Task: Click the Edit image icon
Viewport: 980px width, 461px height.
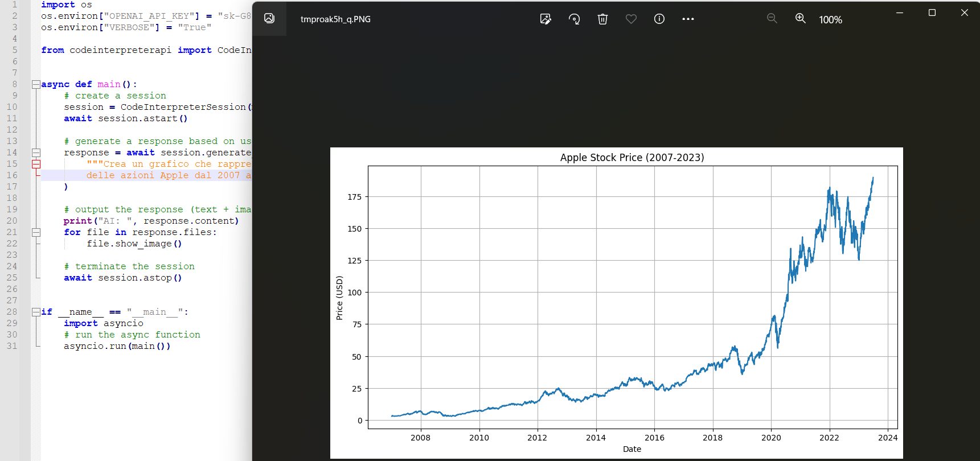Action: (x=546, y=19)
